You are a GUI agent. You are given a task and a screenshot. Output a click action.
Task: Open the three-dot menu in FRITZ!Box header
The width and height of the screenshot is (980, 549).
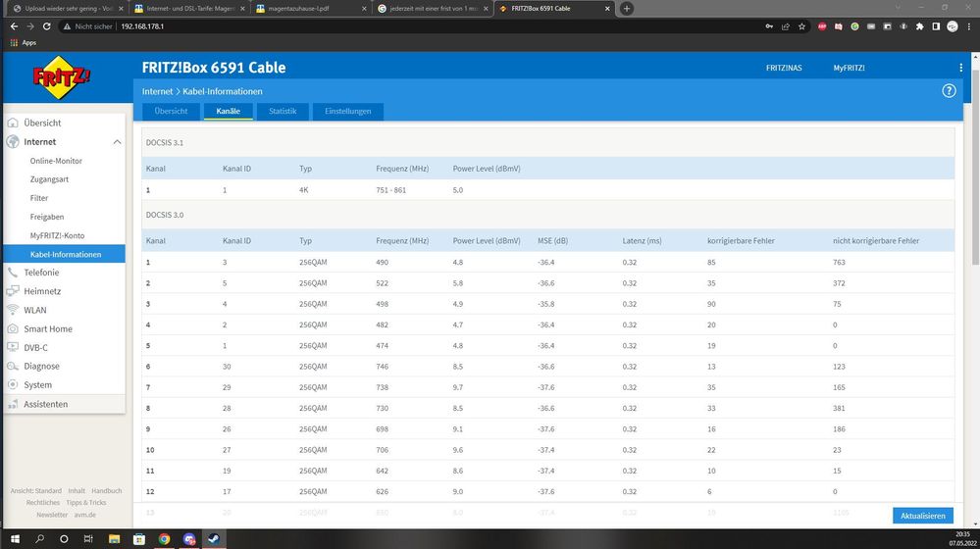pyautogui.click(x=960, y=68)
